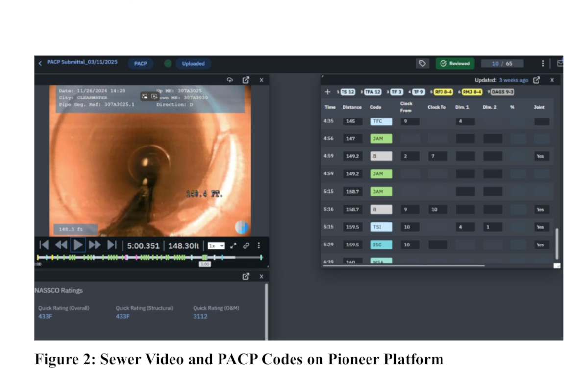Click Clock From value 2 in B row
The width and height of the screenshot is (588, 392).
pos(410,156)
